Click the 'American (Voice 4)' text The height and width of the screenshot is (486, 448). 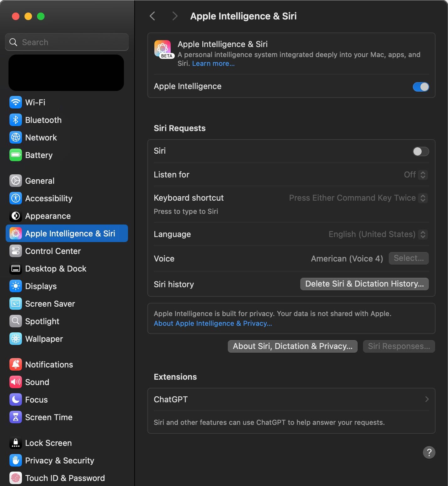point(347,259)
